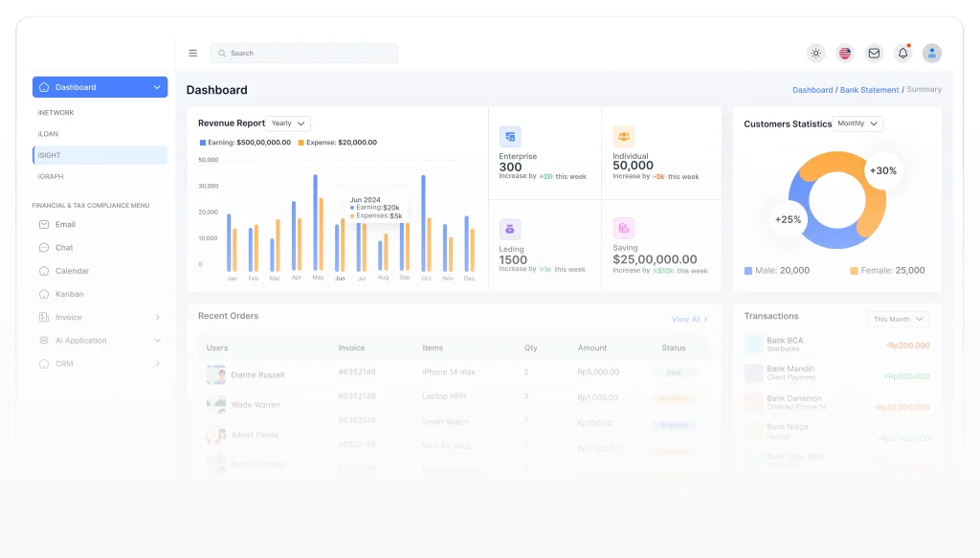Click Wade Warren's avatar
This screenshot has width=980, height=558.
click(x=216, y=404)
